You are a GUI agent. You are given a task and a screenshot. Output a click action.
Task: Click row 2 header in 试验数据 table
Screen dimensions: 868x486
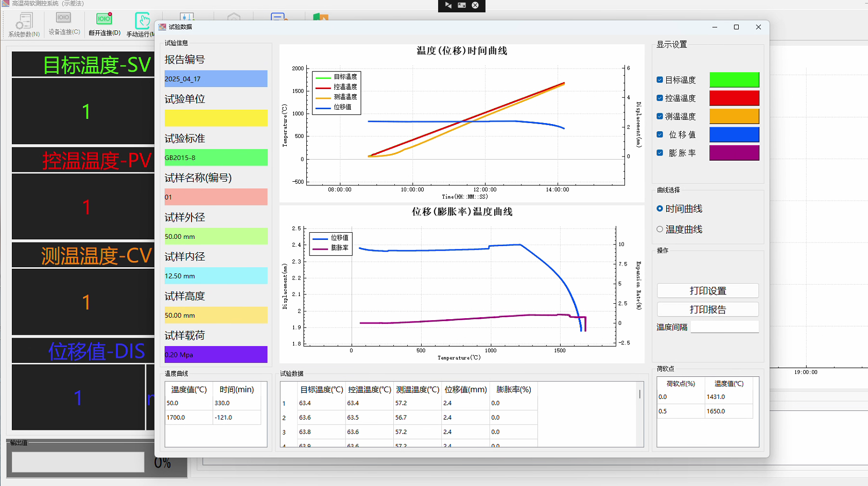click(284, 418)
